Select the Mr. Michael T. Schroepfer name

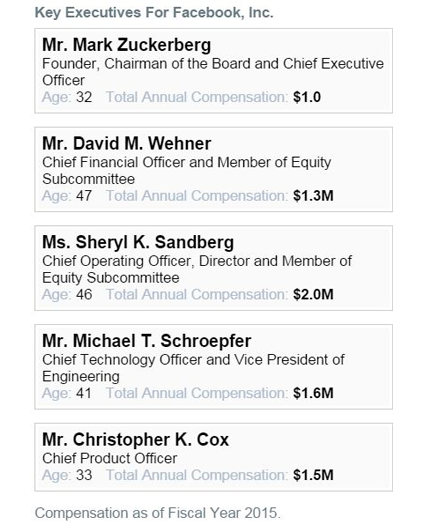[147, 341]
